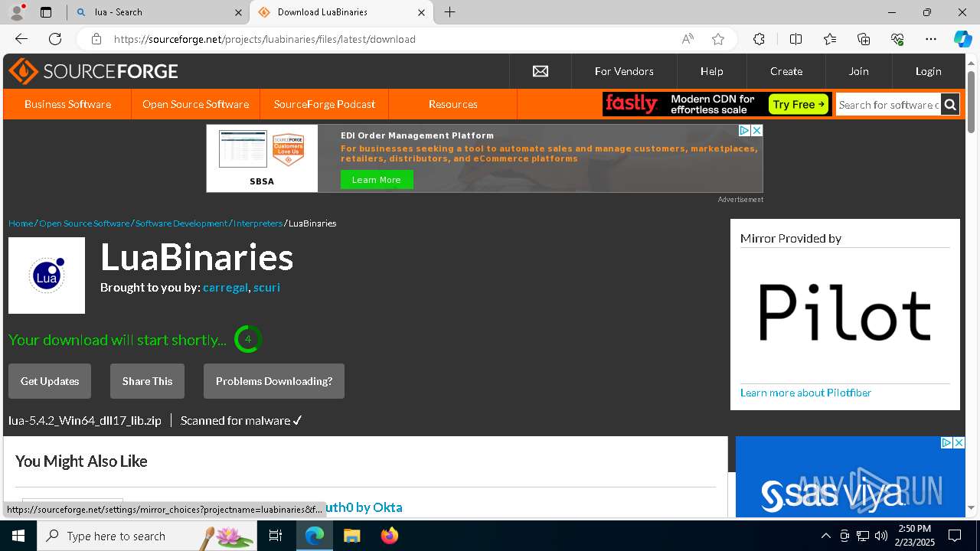Open Help in header

[x=711, y=71]
